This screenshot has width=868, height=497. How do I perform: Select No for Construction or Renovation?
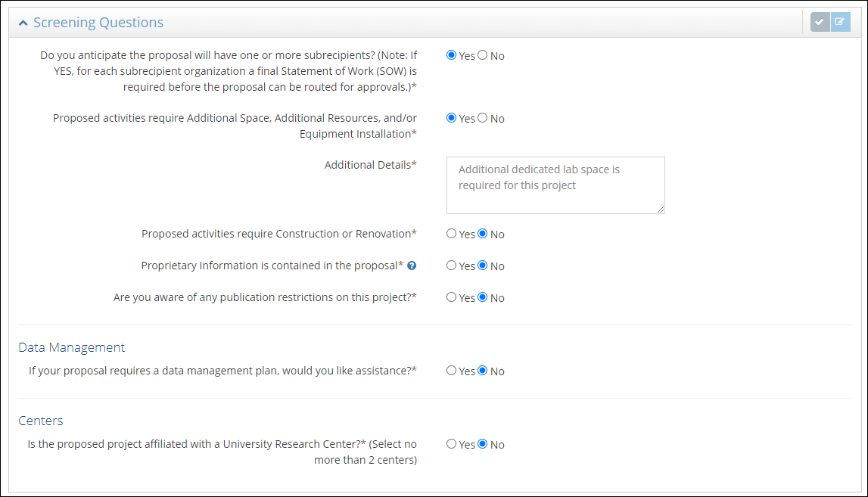[483, 234]
